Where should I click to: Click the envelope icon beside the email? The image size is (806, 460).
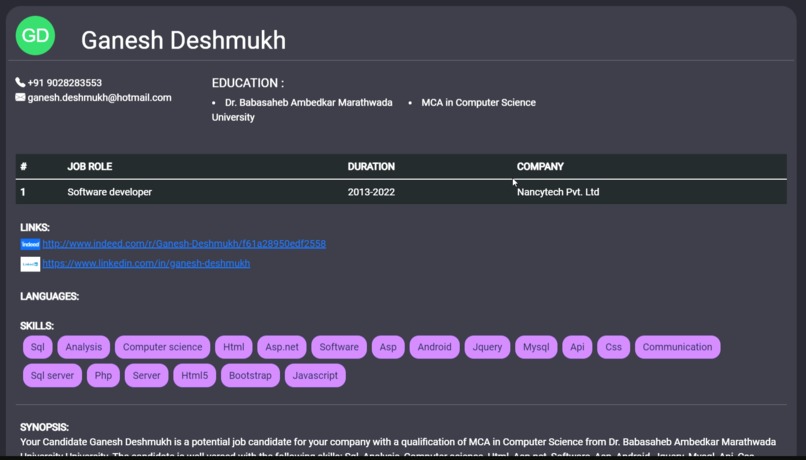(x=20, y=97)
